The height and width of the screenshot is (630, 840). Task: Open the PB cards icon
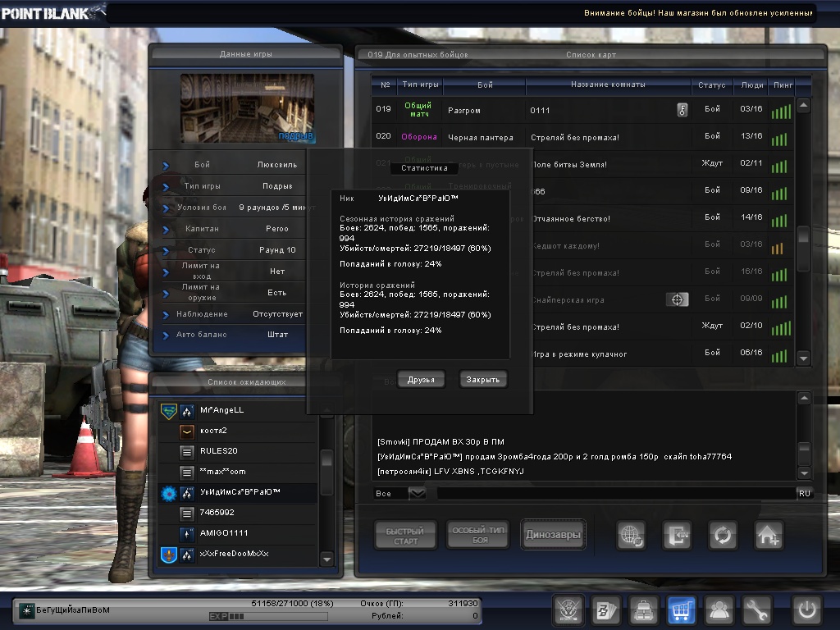click(x=606, y=609)
